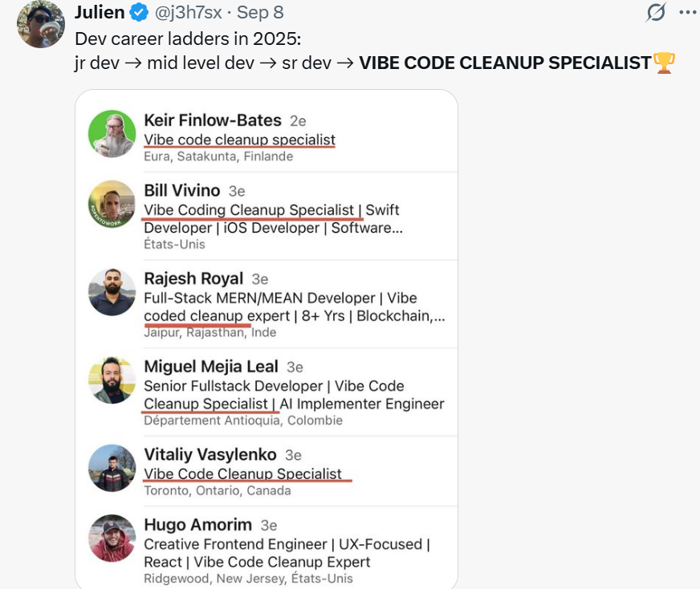Open the @j3h7sx handle link
700x589 pixels.
[x=182, y=13]
